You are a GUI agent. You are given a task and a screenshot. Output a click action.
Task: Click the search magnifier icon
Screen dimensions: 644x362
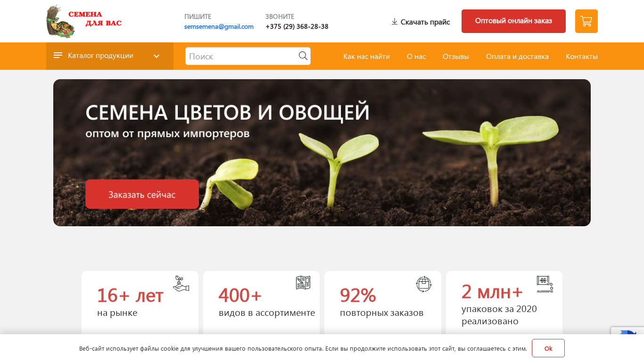point(303,56)
